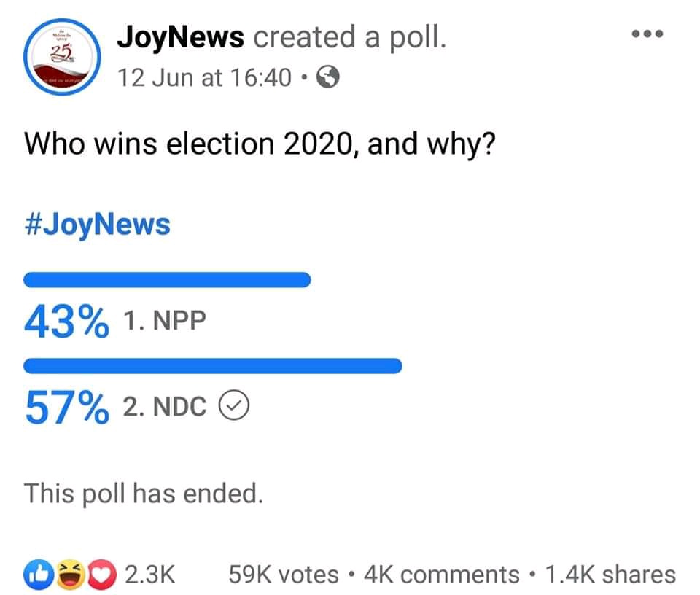Click the 12 Jun at 16:40 timestamp
Viewport: 700px width, 595px height.
(x=205, y=77)
